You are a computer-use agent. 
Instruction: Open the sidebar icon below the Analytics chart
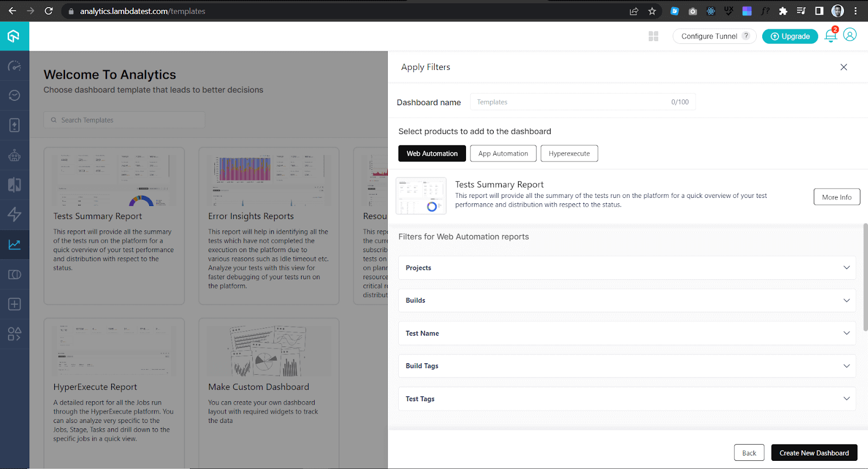click(x=15, y=274)
